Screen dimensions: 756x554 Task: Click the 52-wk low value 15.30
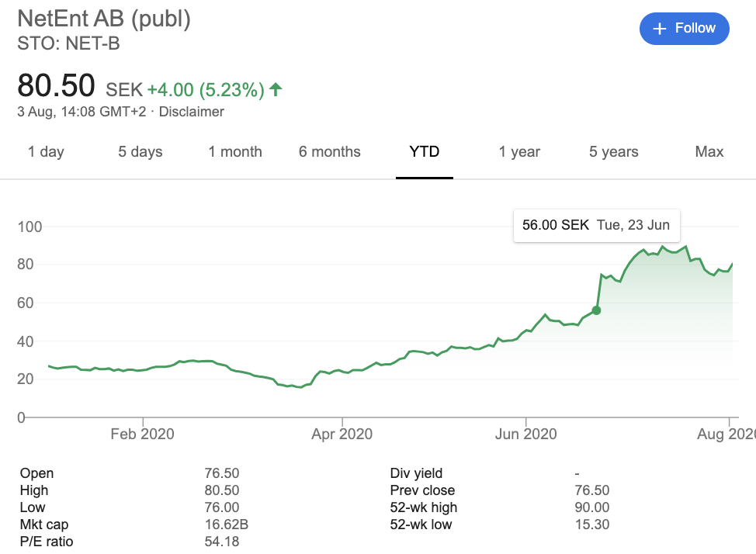click(x=592, y=524)
